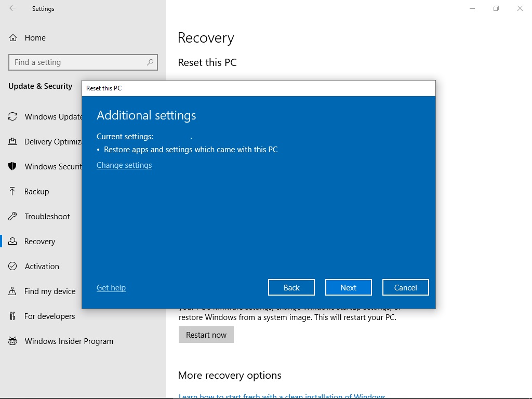
Task: Click the Additional settings heading
Action: (146, 115)
